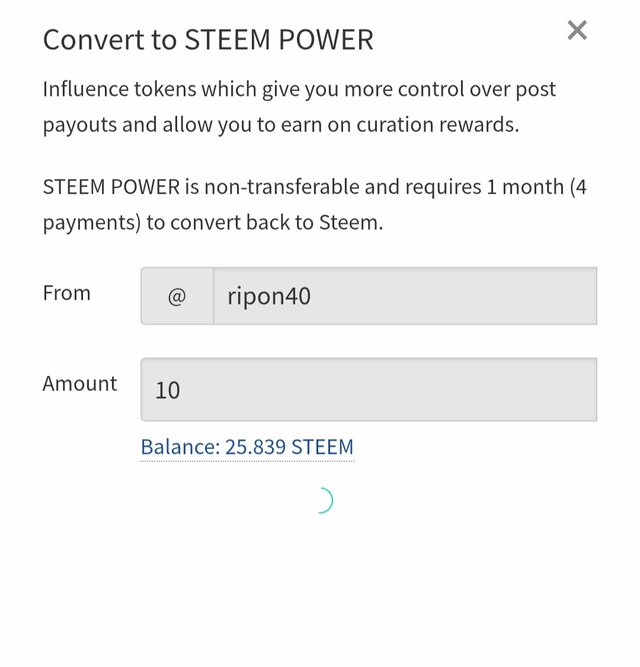Click the "Influence tokens" description line
The image size is (640, 667).
point(299,89)
